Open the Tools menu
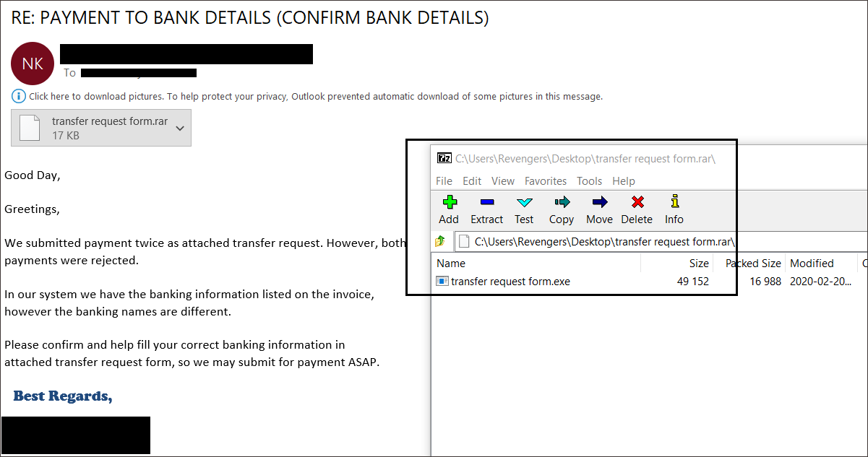This screenshot has height=457, width=868. click(589, 181)
